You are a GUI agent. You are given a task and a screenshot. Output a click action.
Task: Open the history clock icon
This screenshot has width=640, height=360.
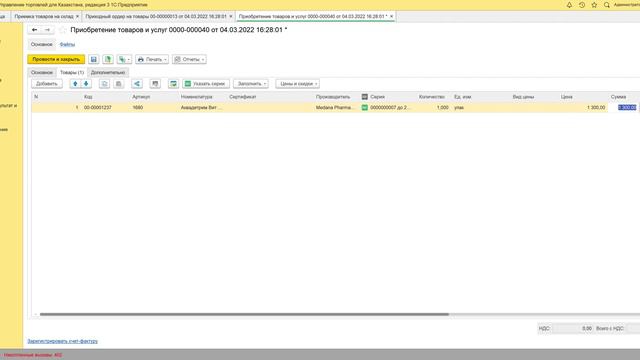pyautogui.click(x=582, y=5)
